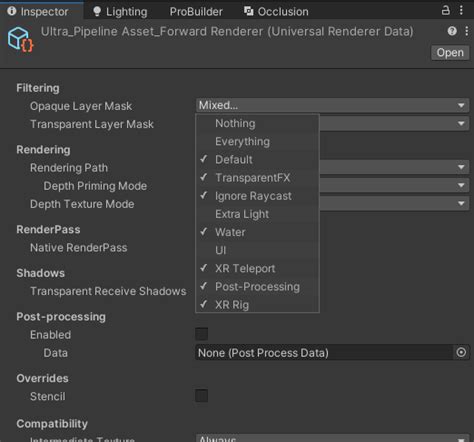Click the Depth Texture Mode label
Viewport: 474px width, 442px height.
pyautogui.click(x=82, y=204)
